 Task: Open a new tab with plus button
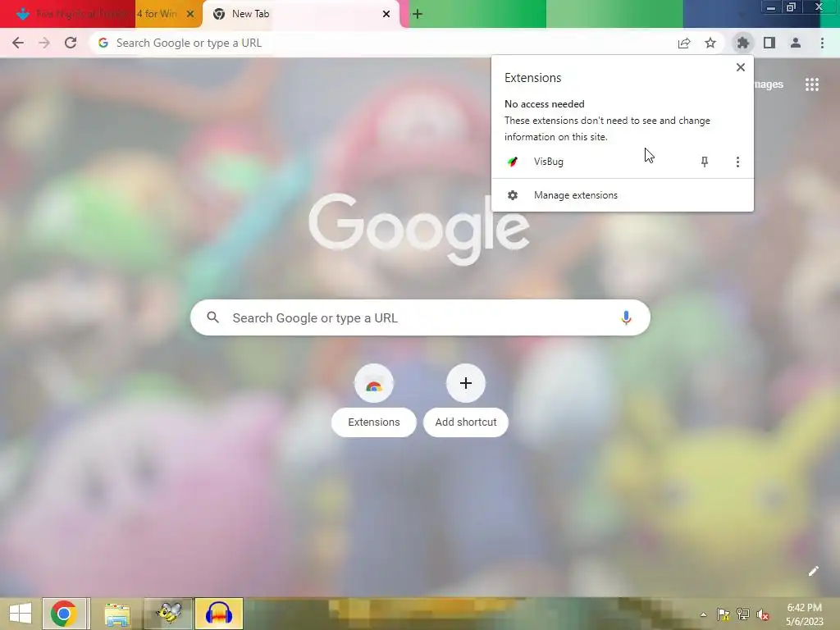pyautogui.click(x=418, y=14)
